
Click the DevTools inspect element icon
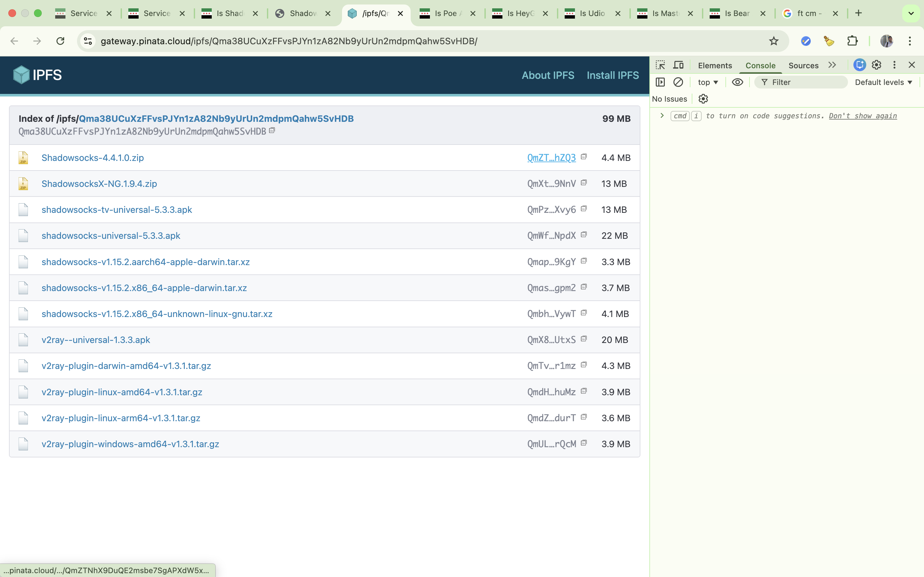[660, 65]
